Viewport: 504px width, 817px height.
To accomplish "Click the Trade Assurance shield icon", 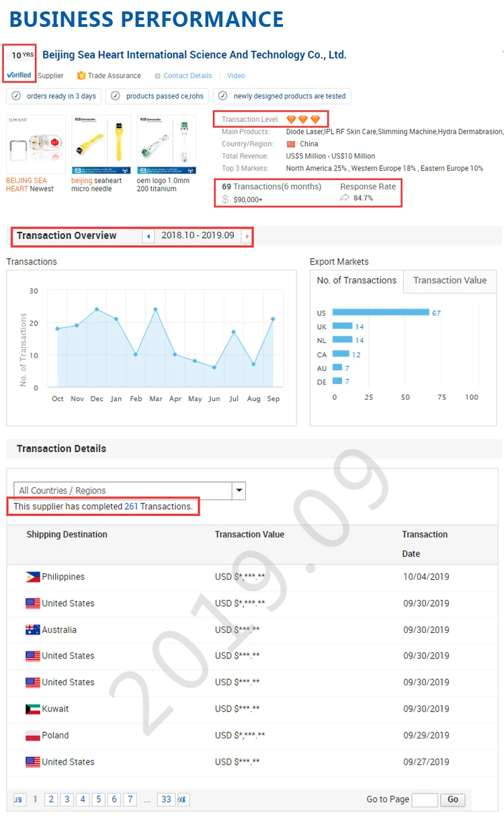I will coord(81,76).
